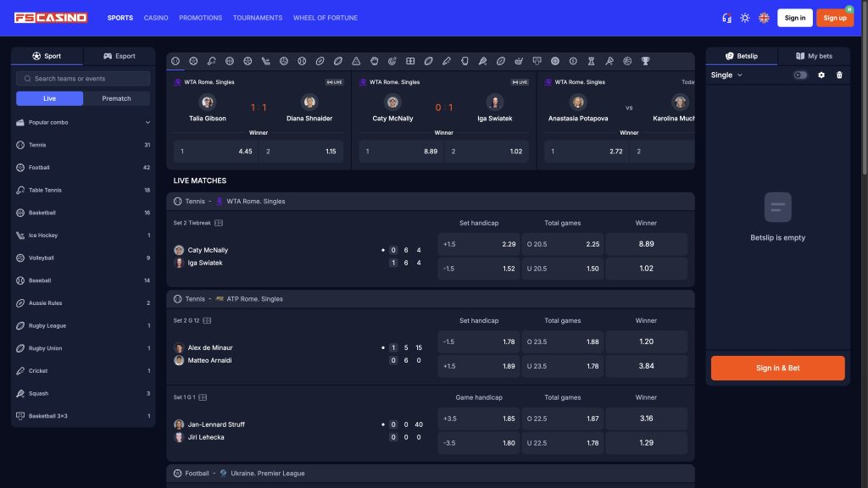Viewport: 868px width, 488px height.
Task: Click the search teams or events field
Action: point(83,79)
